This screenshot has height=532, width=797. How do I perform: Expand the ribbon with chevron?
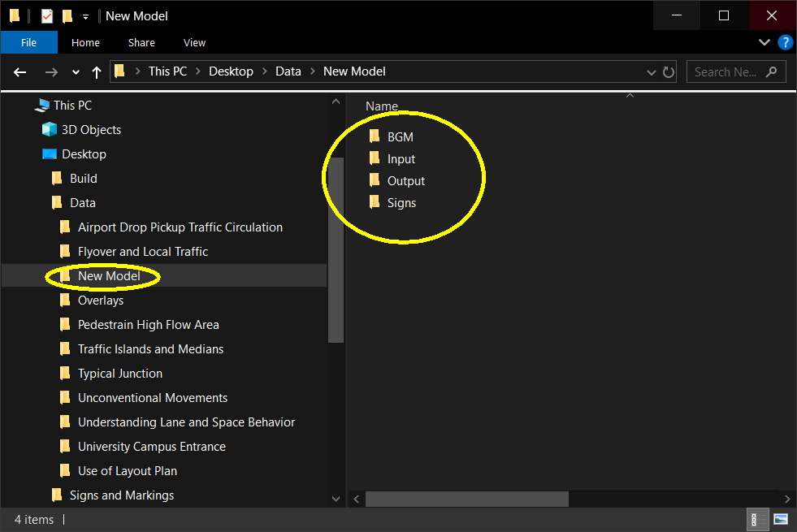764,42
